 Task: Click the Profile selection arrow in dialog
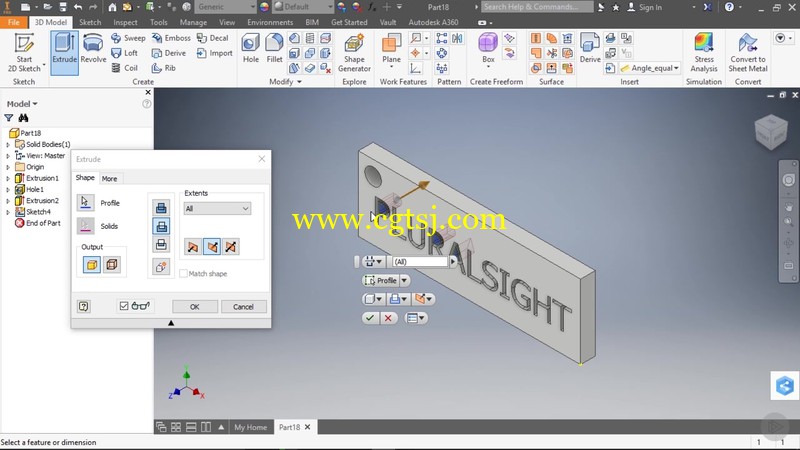pos(85,203)
